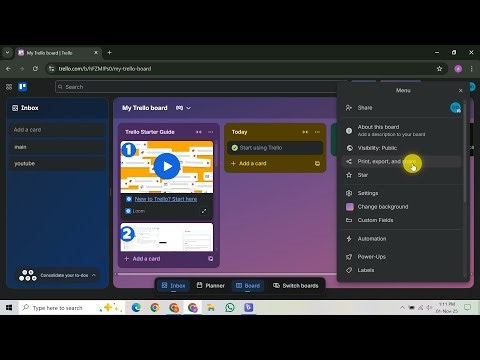This screenshot has width=480, height=360.
Task: Click the Trello logo icon
Action: pos(23,87)
